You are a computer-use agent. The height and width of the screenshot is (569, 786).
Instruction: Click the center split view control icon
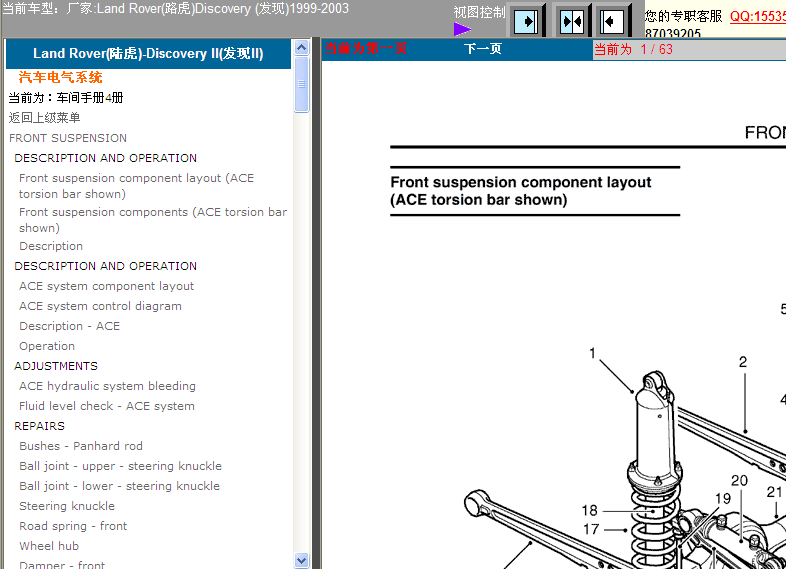(x=572, y=21)
